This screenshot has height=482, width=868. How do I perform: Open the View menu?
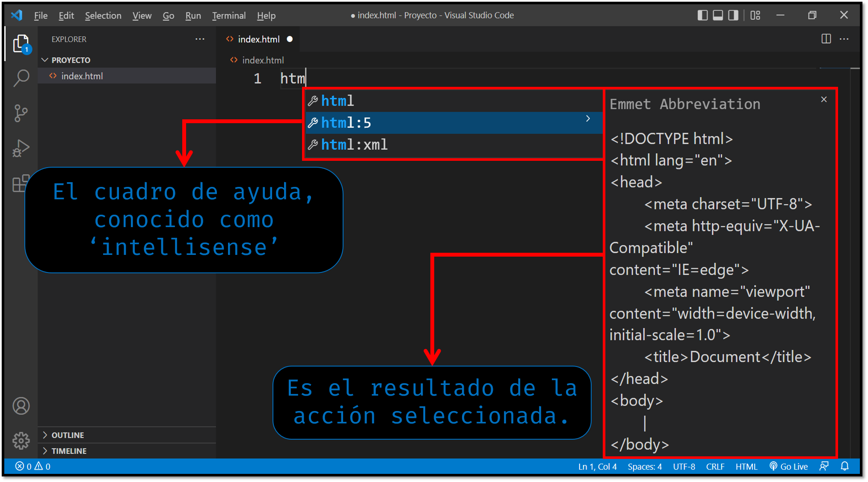pyautogui.click(x=142, y=15)
